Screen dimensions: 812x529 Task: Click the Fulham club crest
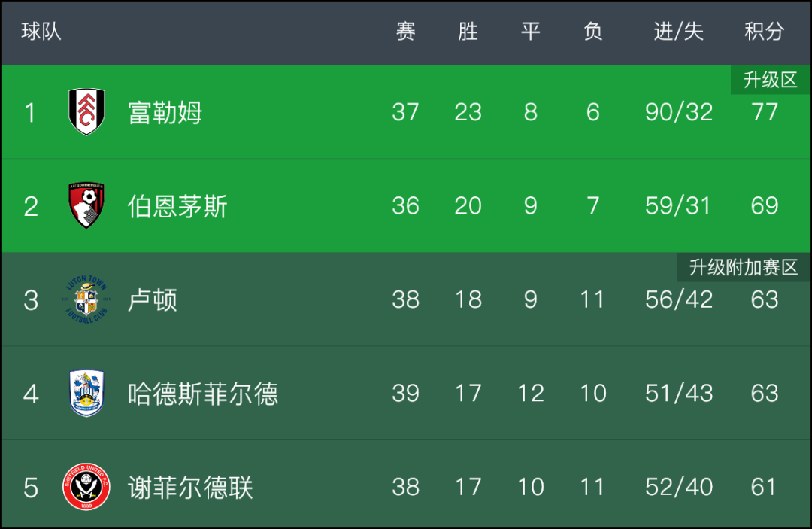[x=86, y=111]
